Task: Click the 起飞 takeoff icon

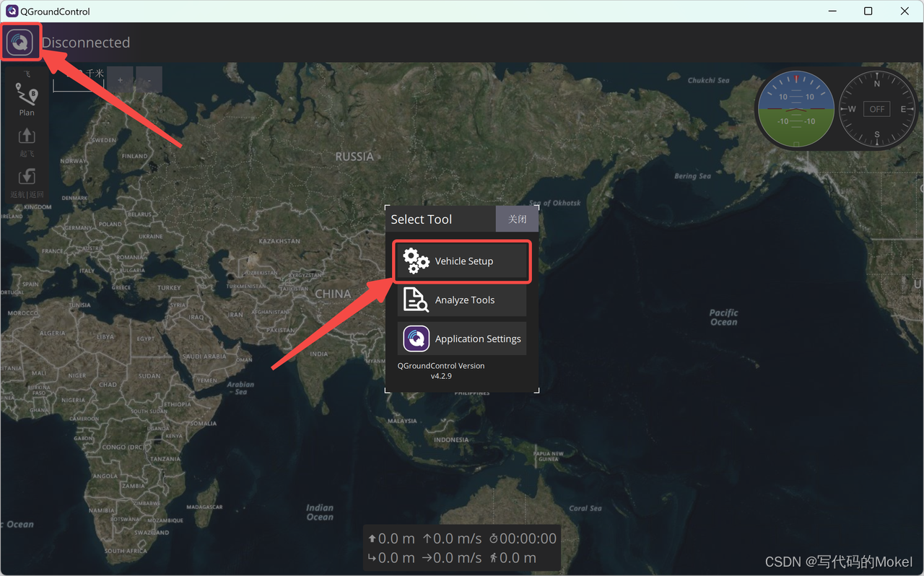Action: (27, 136)
